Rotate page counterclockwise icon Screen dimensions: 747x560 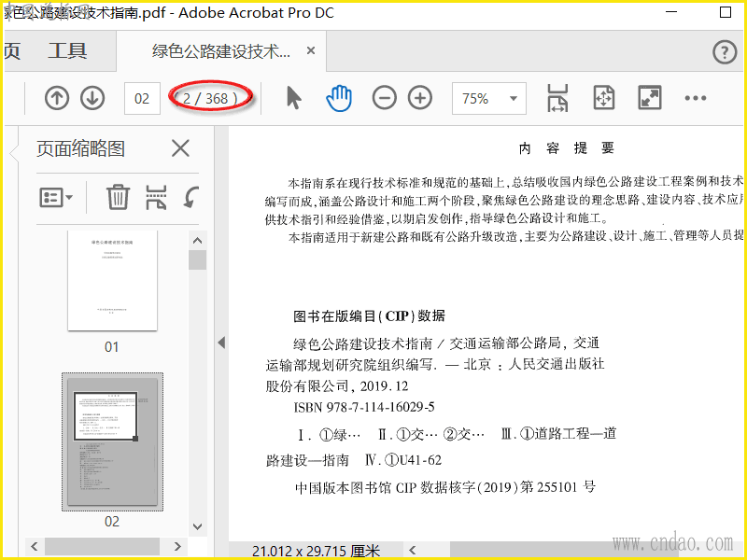pos(191,197)
